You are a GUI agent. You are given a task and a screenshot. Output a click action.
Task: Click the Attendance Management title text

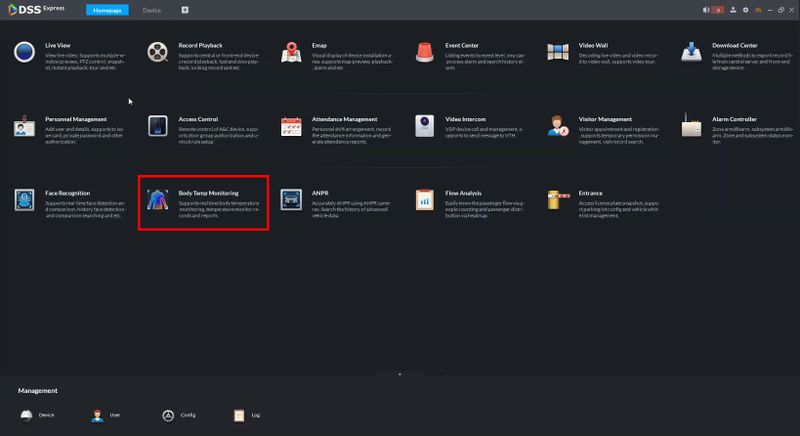point(344,119)
